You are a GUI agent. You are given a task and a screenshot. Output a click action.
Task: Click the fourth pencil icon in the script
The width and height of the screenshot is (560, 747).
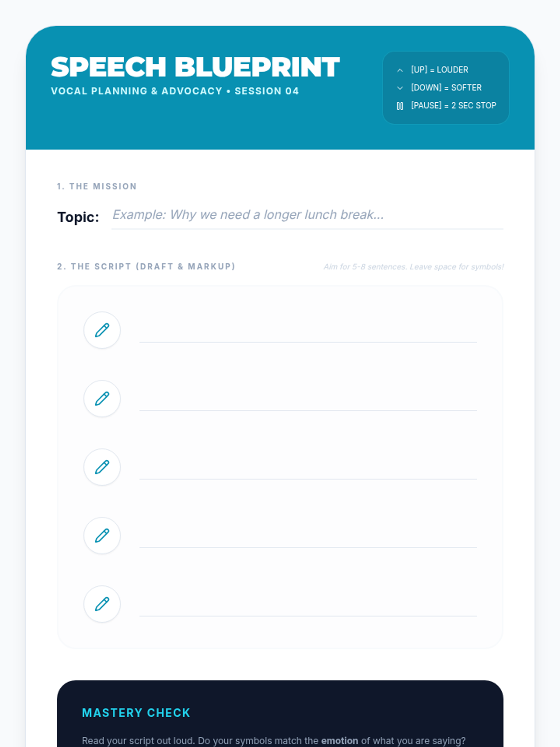tap(102, 536)
